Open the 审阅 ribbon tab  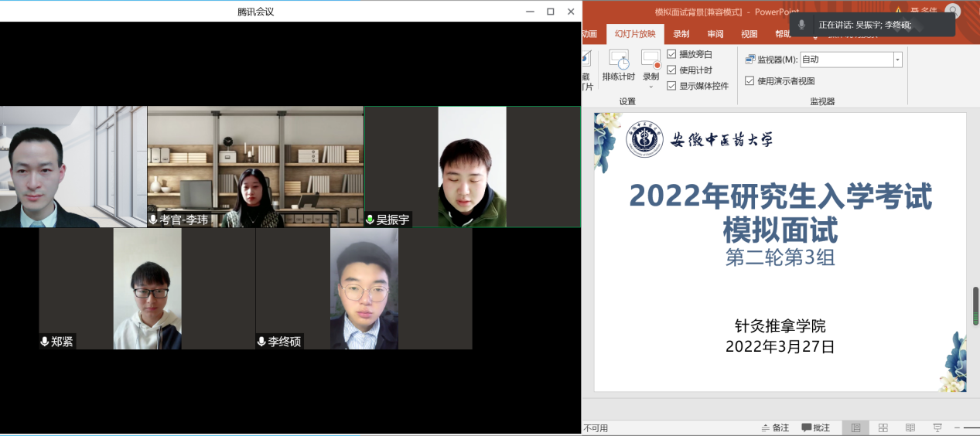pos(715,34)
